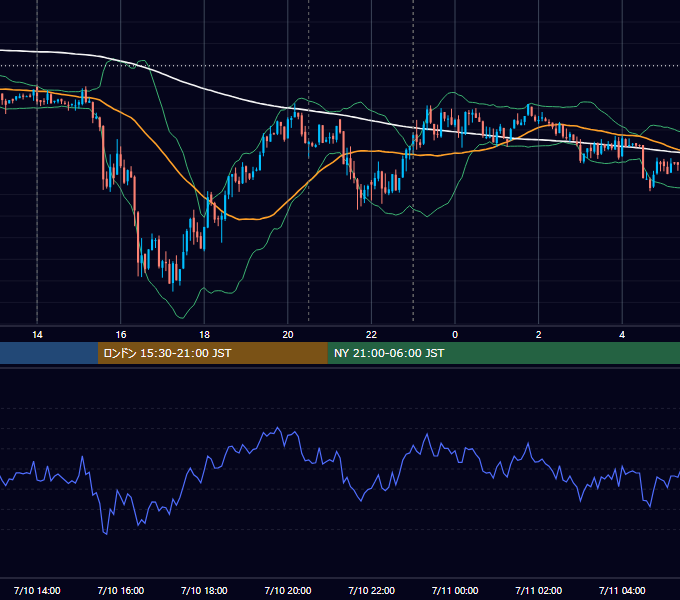Click the NY 21:00-06:00 JST session bar
Screen dimensions: 680x600
click(503, 353)
